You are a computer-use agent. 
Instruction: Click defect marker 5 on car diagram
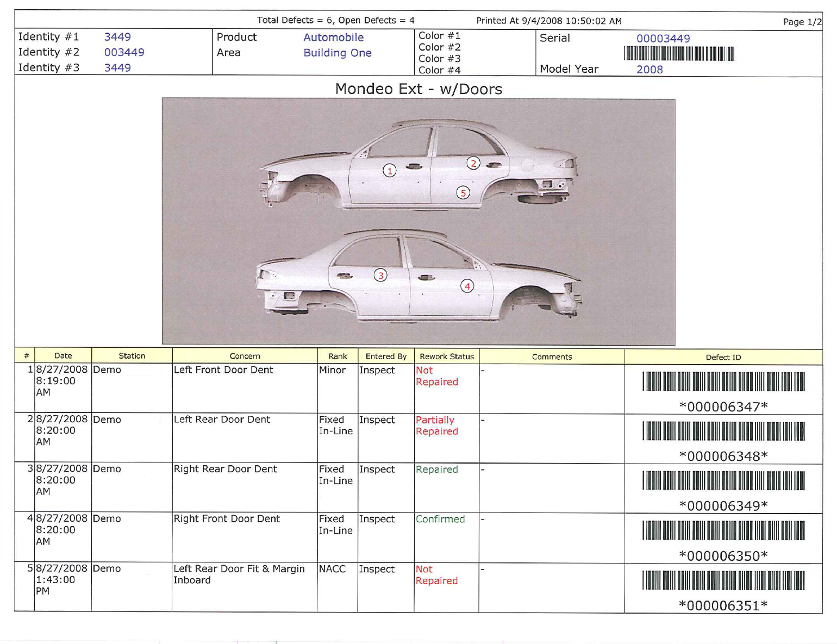pos(463,192)
